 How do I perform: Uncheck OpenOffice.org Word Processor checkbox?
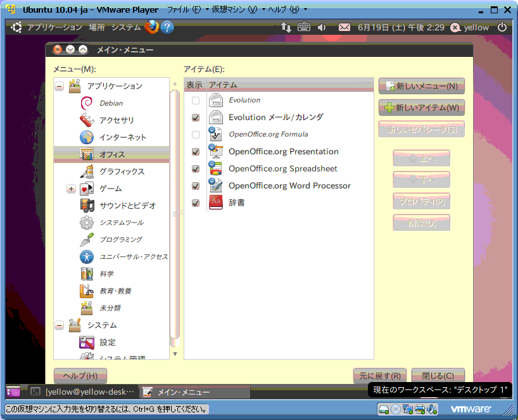(x=196, y=186)
